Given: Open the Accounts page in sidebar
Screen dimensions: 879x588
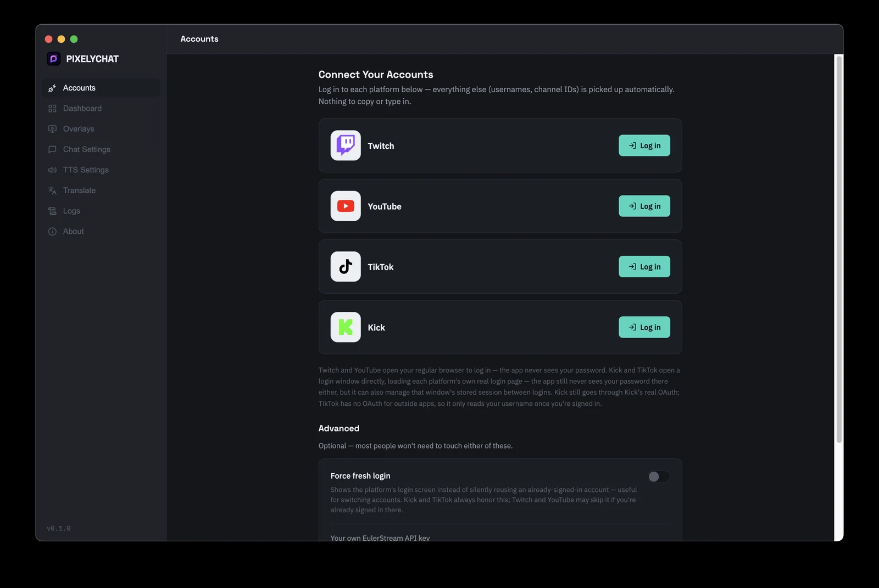Looking at the screenshot, I should tap(101, 88).
